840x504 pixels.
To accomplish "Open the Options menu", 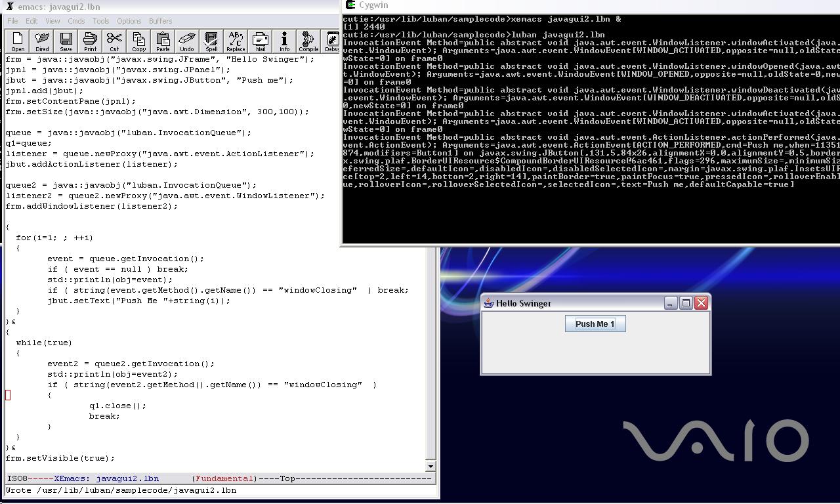I will click(x=129, y=21).
